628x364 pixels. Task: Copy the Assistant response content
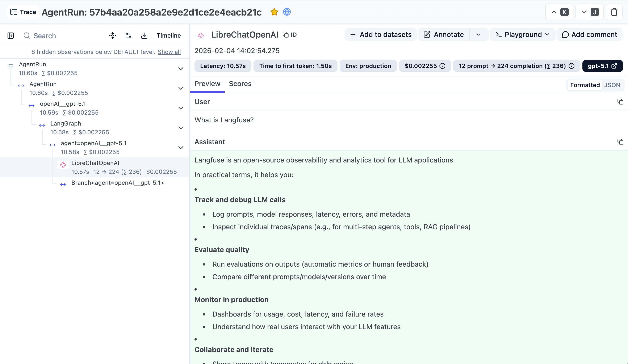[x=620, y=141]
